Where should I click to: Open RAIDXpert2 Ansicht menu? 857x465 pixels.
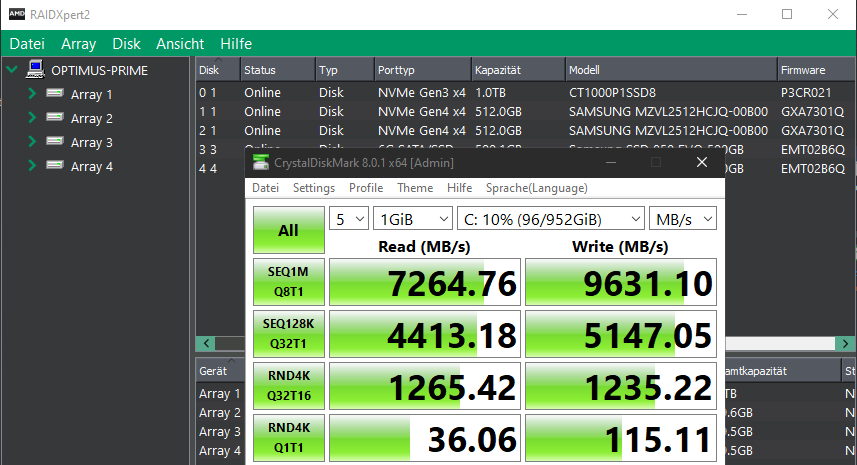(x=180, y=44)
